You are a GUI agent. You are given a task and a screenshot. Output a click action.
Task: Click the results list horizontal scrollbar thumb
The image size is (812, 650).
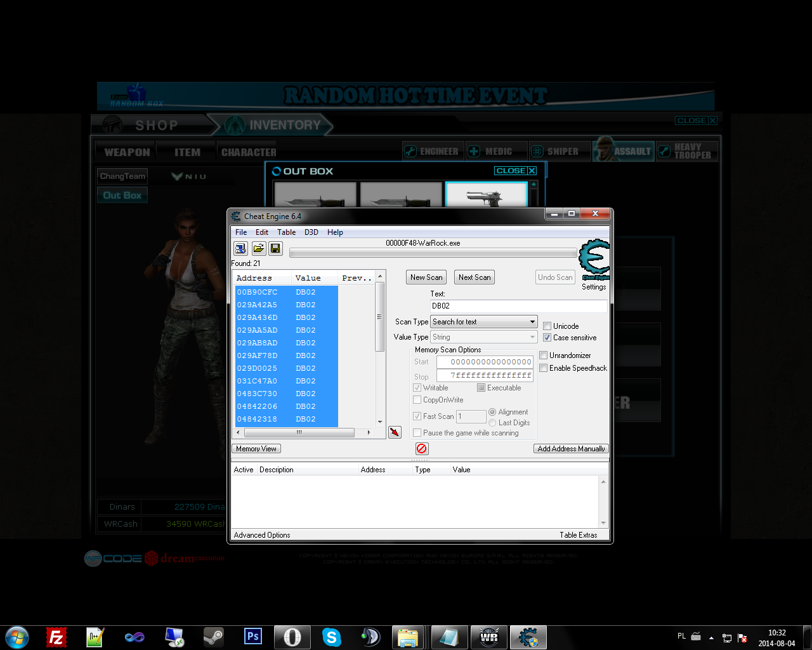[299, 433]
